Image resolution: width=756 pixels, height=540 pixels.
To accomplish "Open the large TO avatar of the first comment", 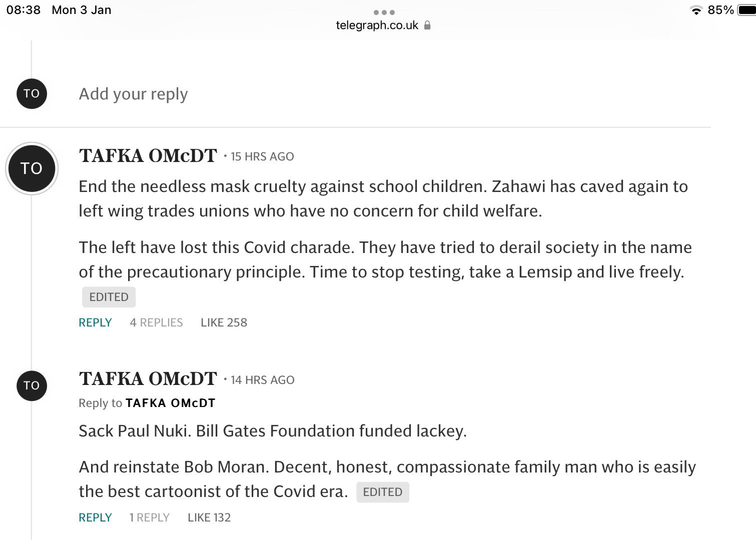I will (32, 168).
